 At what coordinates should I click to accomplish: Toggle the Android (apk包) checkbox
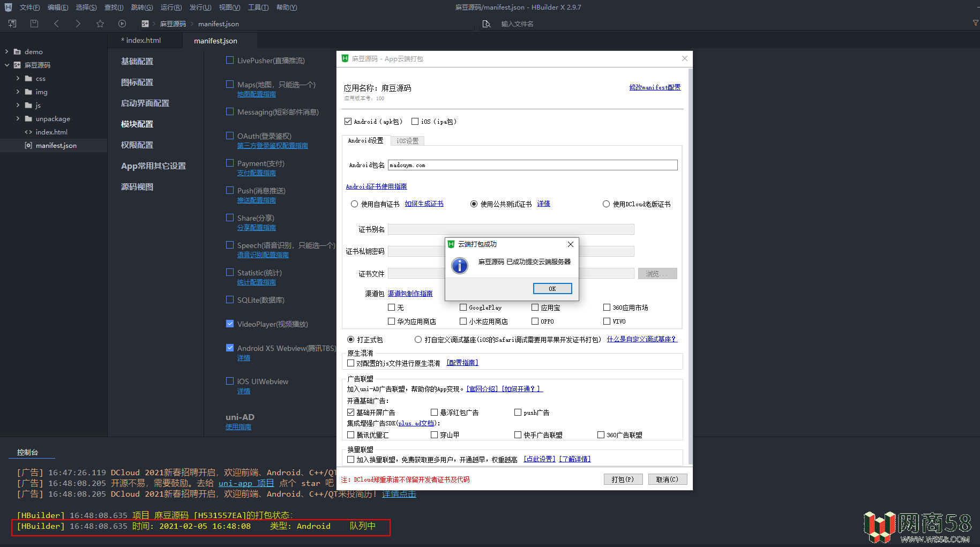click(x=348, y=122)
